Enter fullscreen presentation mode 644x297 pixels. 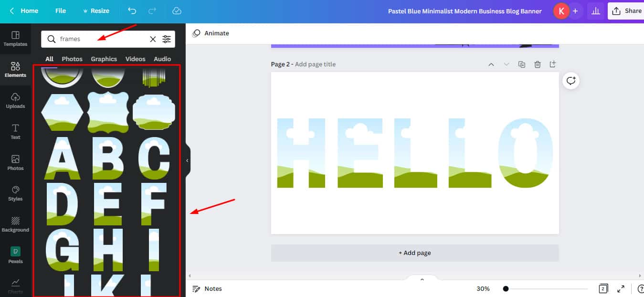point(621,288)
